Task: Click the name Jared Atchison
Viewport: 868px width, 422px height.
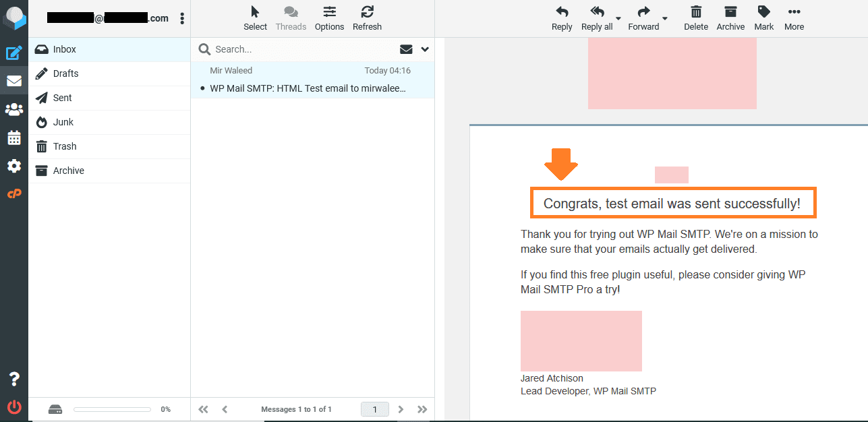Action: tap(552, 378)
